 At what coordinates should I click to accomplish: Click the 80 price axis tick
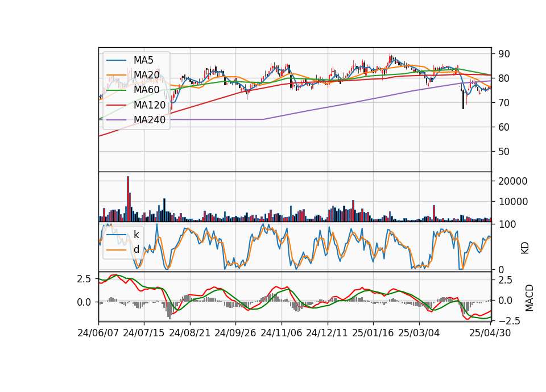504,78
